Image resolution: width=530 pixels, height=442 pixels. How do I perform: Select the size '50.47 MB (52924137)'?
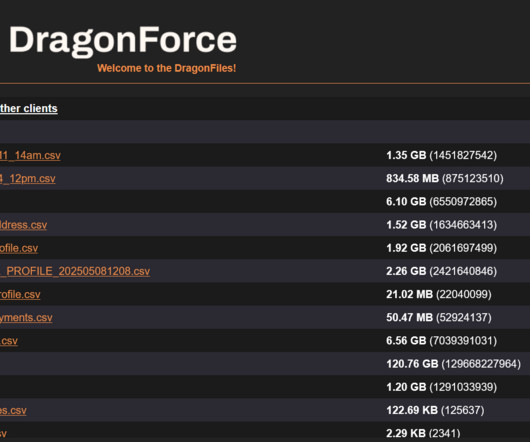tap(439, 318)
